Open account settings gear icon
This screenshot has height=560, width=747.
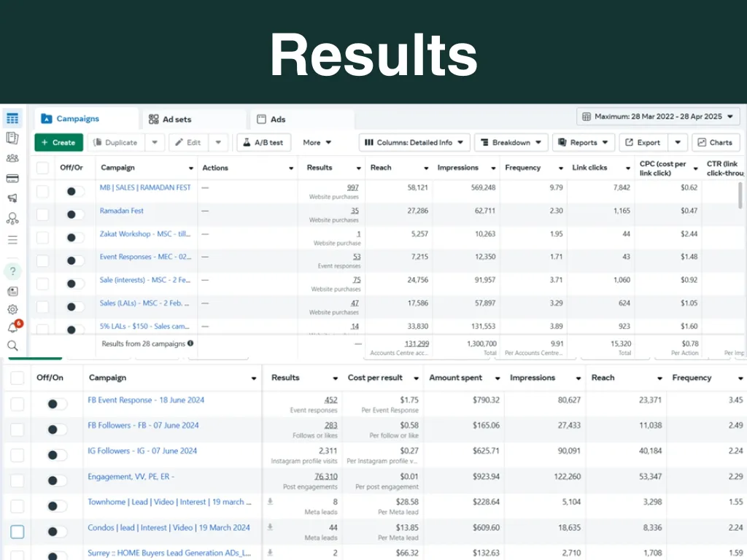coord(12,309)
